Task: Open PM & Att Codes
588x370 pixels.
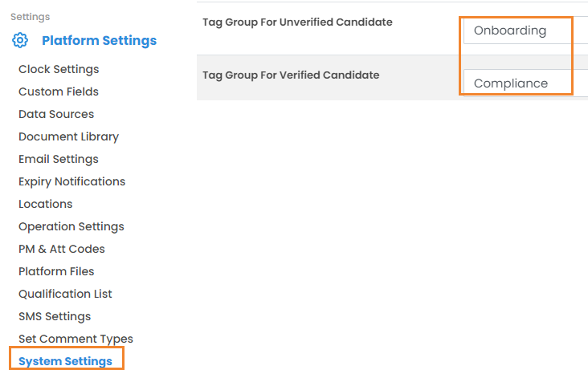Action: 62,249
